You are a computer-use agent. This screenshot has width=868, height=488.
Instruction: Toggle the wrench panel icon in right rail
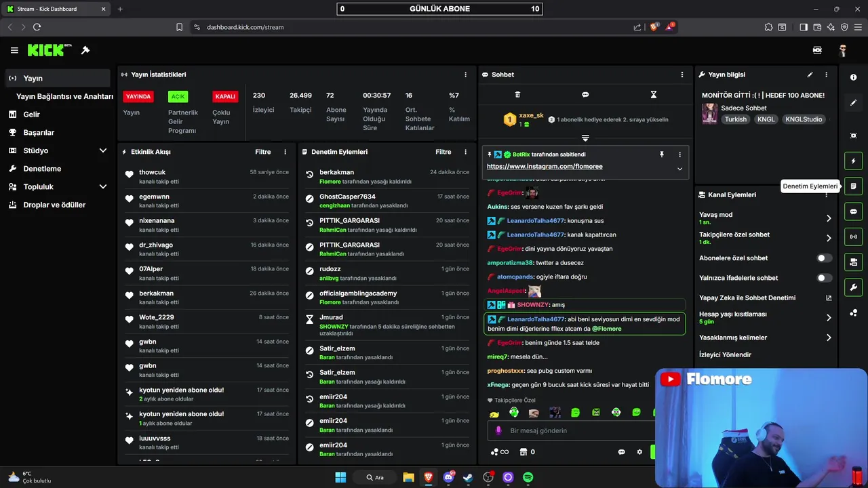coord(853,287)
